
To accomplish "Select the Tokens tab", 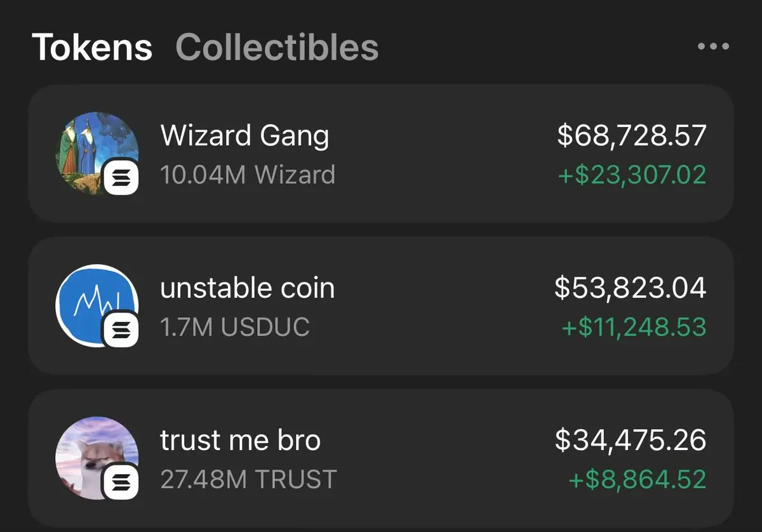I will [x=92, y=47].
